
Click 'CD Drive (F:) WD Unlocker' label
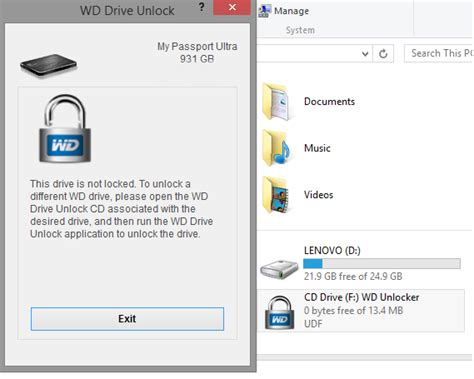[362, 297]
